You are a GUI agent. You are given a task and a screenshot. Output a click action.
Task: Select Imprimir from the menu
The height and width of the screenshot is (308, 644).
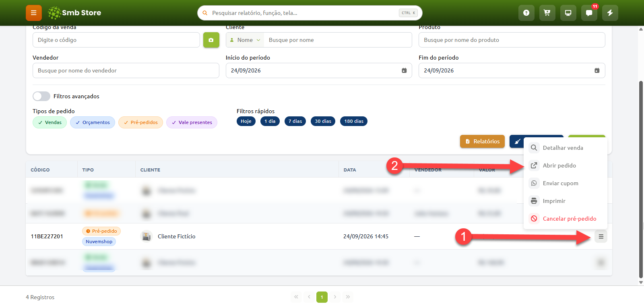tap(565, 201)
